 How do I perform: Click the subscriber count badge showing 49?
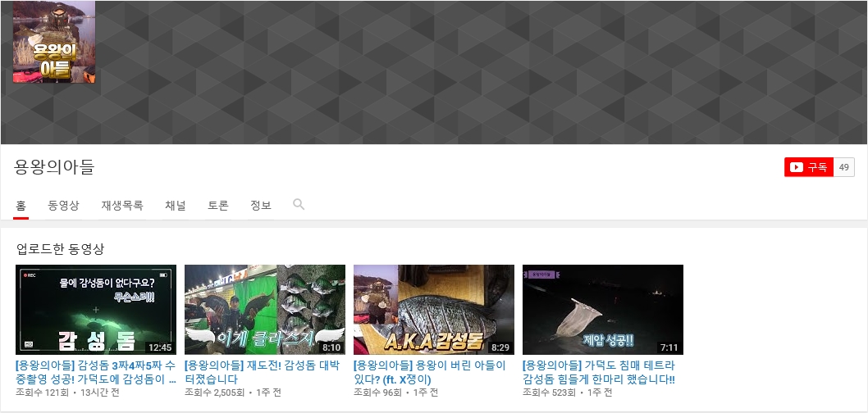tap(843, 167)
